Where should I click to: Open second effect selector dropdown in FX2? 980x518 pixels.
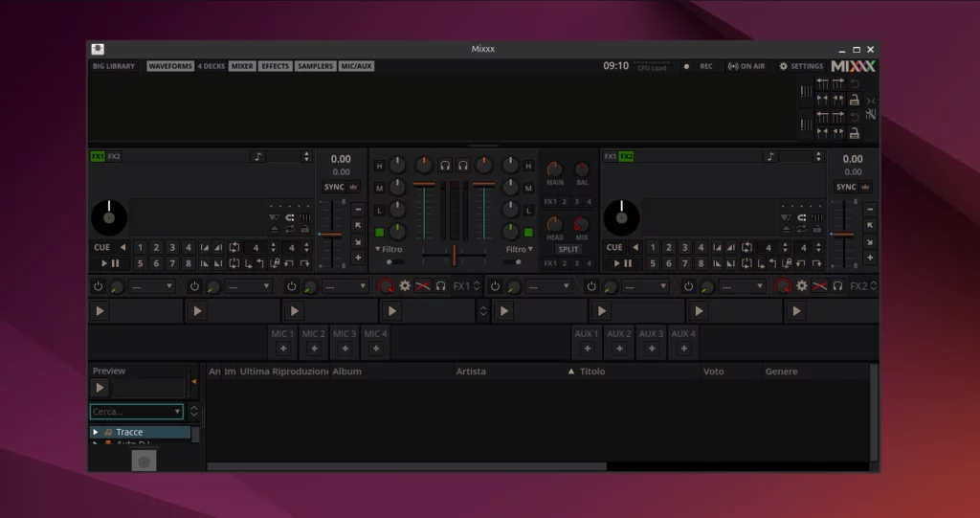click(x=646, y=286)
